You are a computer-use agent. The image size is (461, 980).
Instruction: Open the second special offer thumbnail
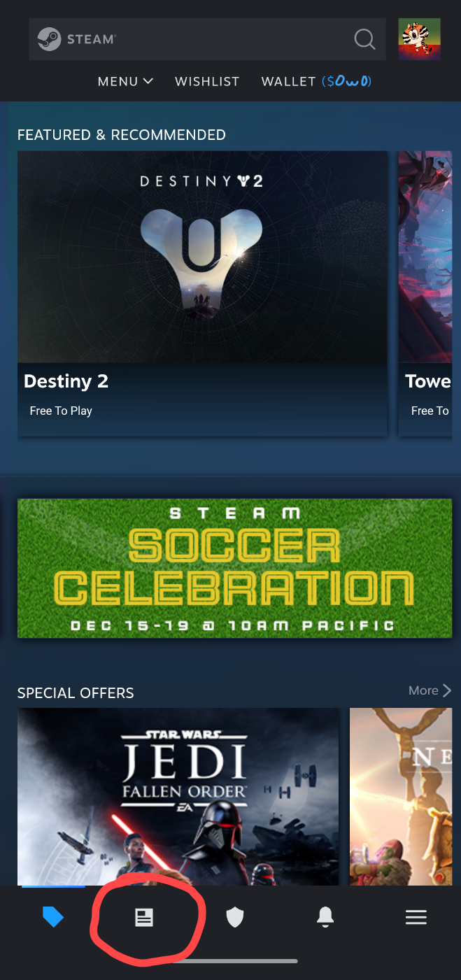401,797
